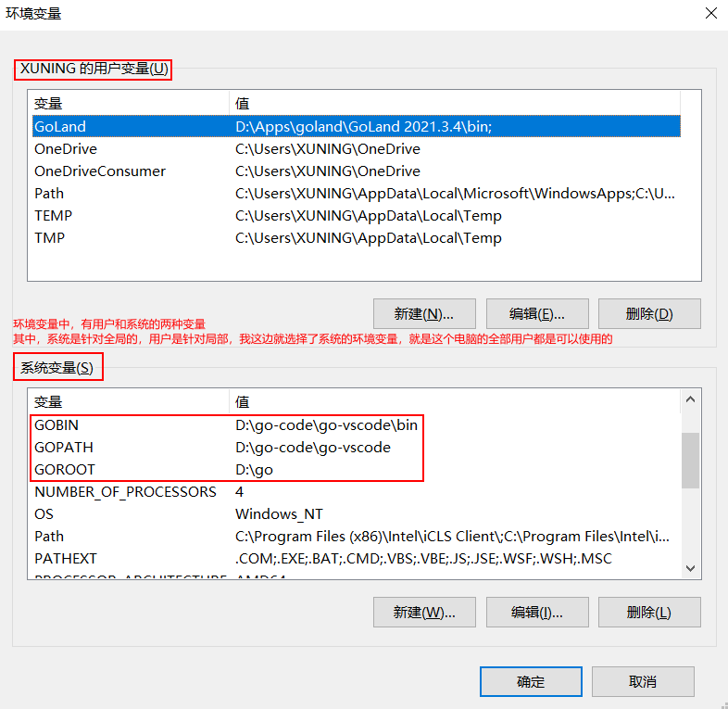Click system variables scroll up arrow
Image resolution: width=728 pixels, height=709 pixels.
(690, 399)
